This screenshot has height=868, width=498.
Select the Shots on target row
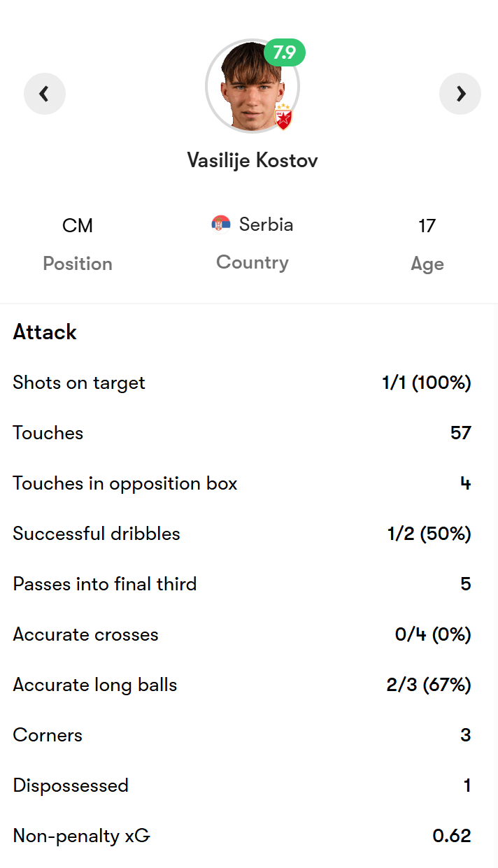(79, 383)
